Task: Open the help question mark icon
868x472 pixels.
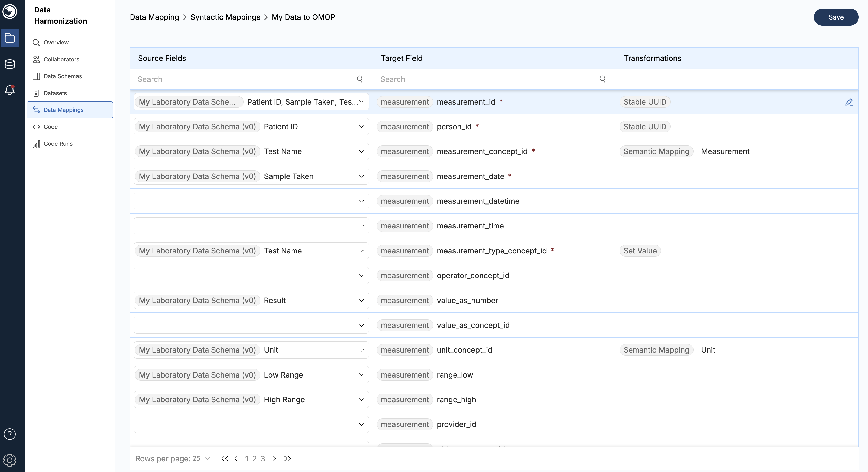Action: point(10,434)
